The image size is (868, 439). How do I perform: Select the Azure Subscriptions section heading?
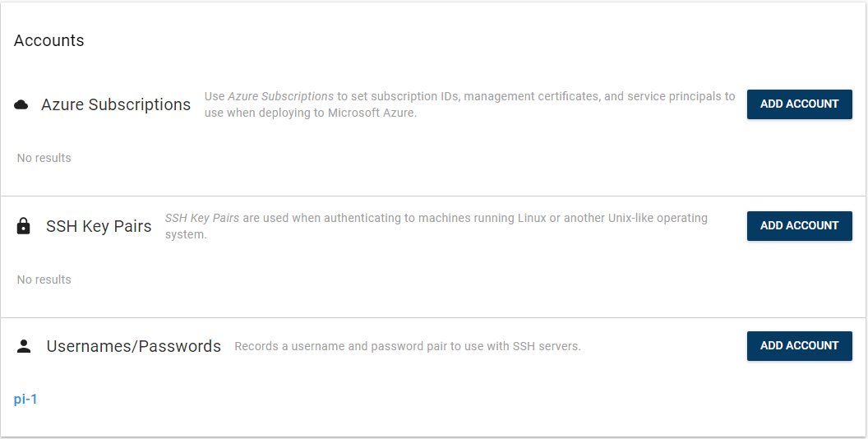click(116, 104)
